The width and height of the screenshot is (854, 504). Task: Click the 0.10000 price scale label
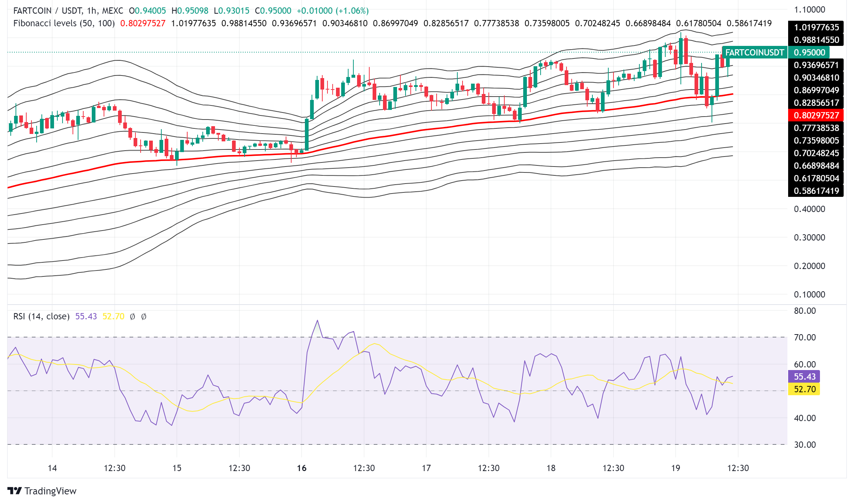[x=810, y=294]
